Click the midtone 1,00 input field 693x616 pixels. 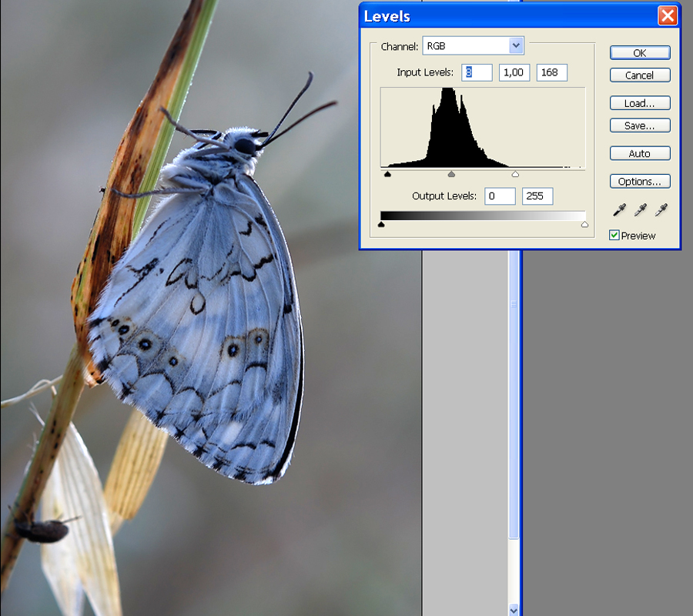[x=514, y=72]
